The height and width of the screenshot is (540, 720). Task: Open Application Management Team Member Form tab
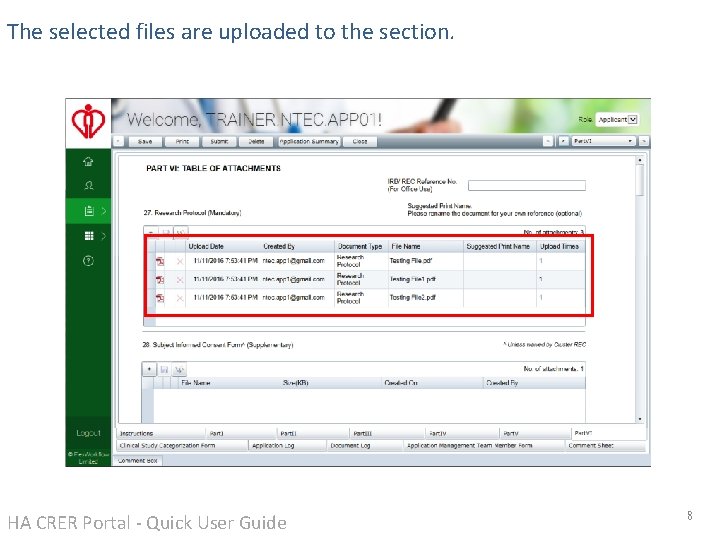pyautogui.click(x=484, y=445)
